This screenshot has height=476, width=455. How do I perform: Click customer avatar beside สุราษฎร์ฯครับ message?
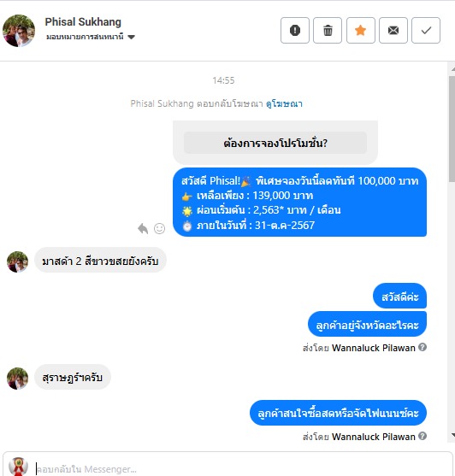click(18, 379)
